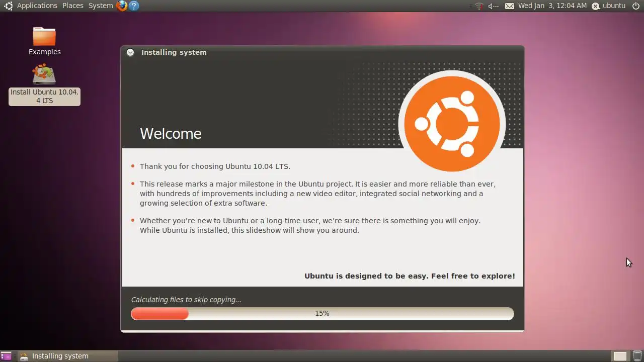Click the installation progress bar at 15%
This screenshot has height=362, width=644.
(322, 313)
